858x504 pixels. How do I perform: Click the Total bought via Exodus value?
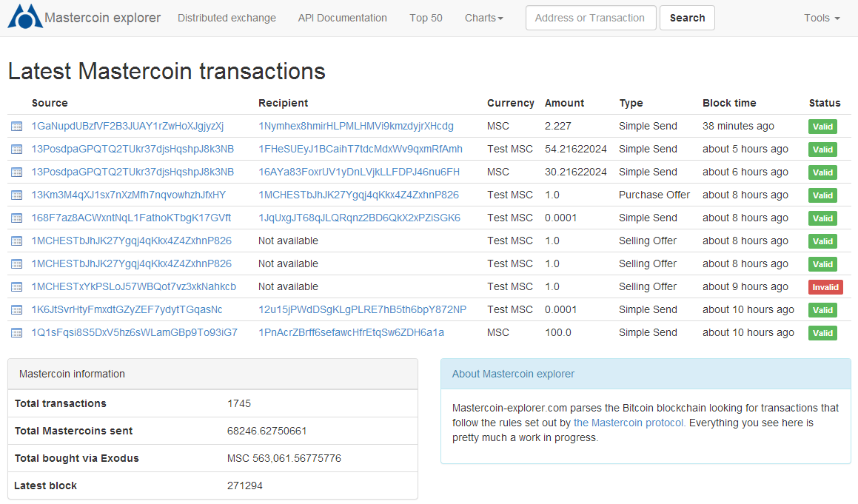(284, 459)
